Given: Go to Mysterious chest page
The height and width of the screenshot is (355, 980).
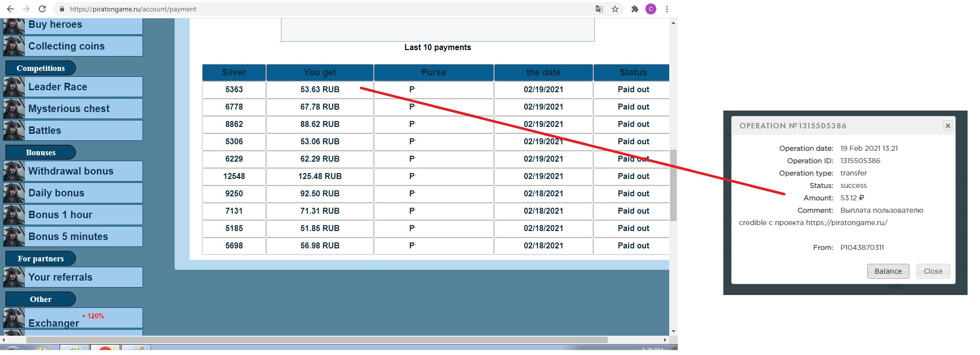Looking at the screenshot, I should pyautogui.click(x=69, y=109).
